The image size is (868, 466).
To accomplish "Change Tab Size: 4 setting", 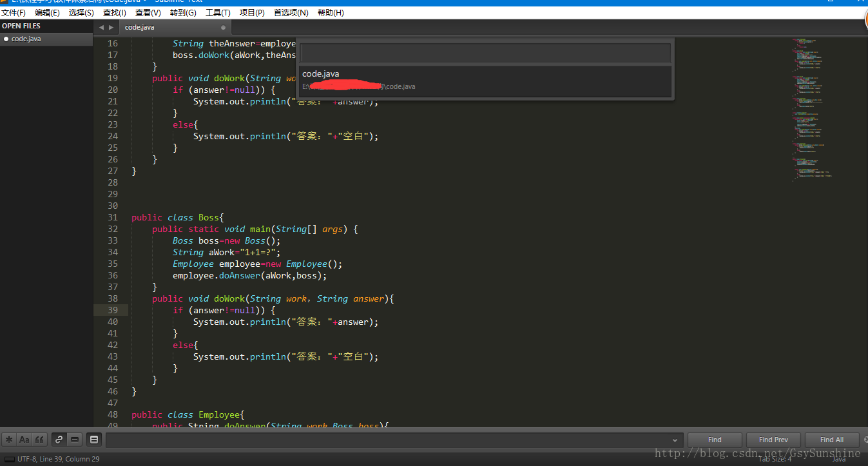I will (x=775, y=459).
